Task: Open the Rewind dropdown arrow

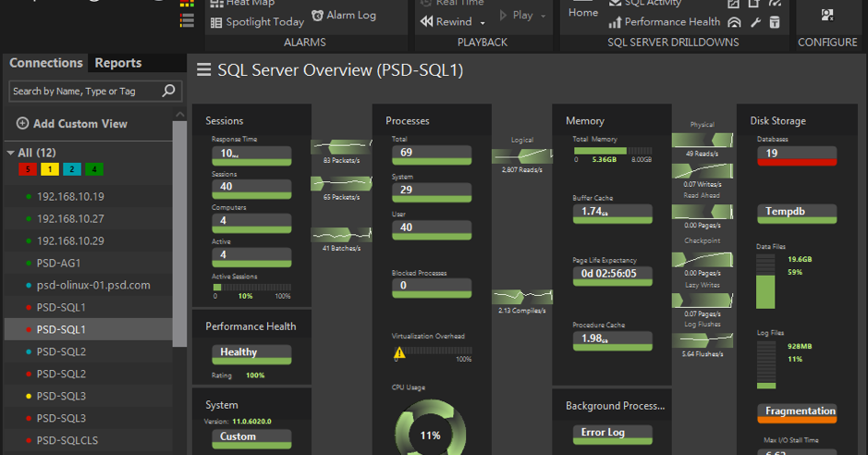Action: click(x=483, y=23)
